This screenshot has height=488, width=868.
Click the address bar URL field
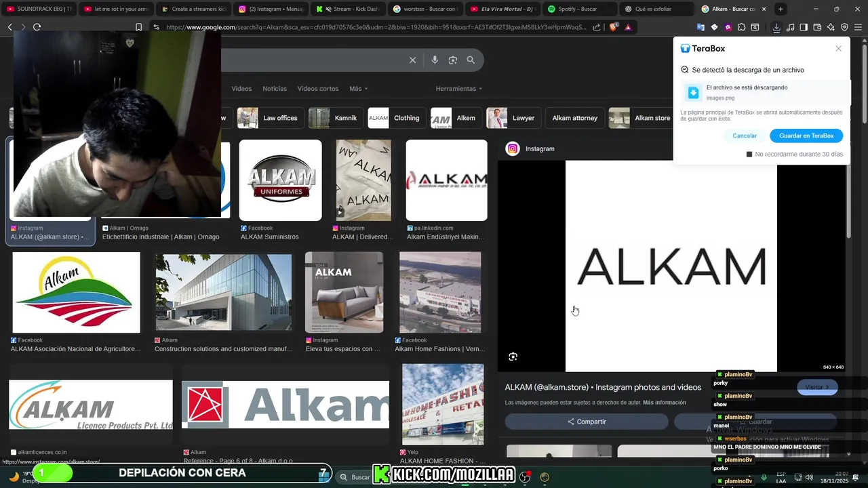(376, 27)
